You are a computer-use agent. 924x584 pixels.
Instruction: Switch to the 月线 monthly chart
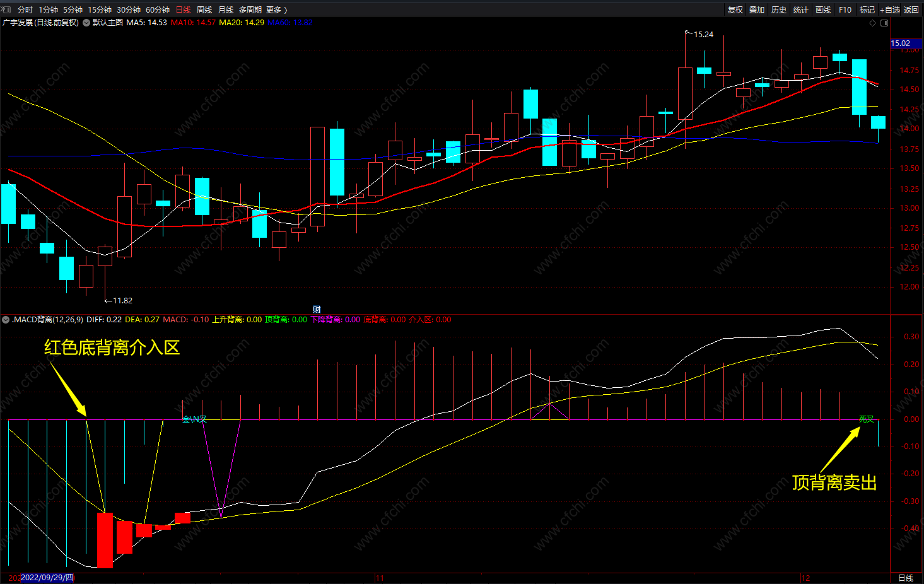point(226,9)
